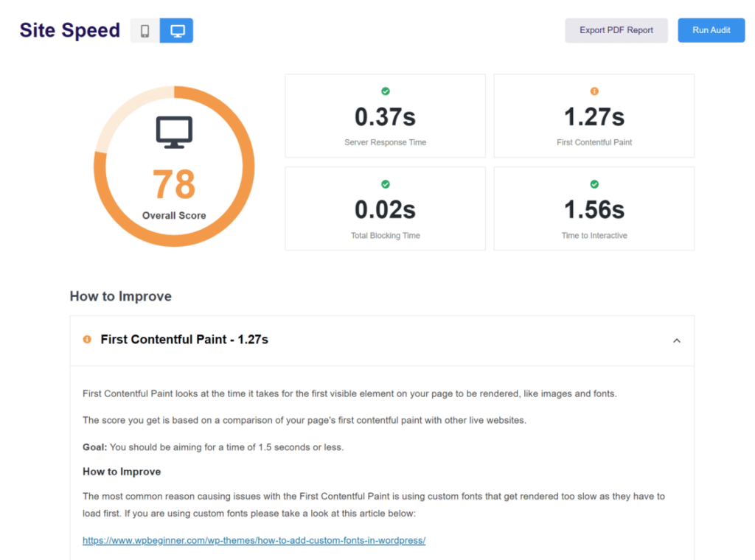Select the mobile device icon
The image size is (755, 560).
(145, 30)
